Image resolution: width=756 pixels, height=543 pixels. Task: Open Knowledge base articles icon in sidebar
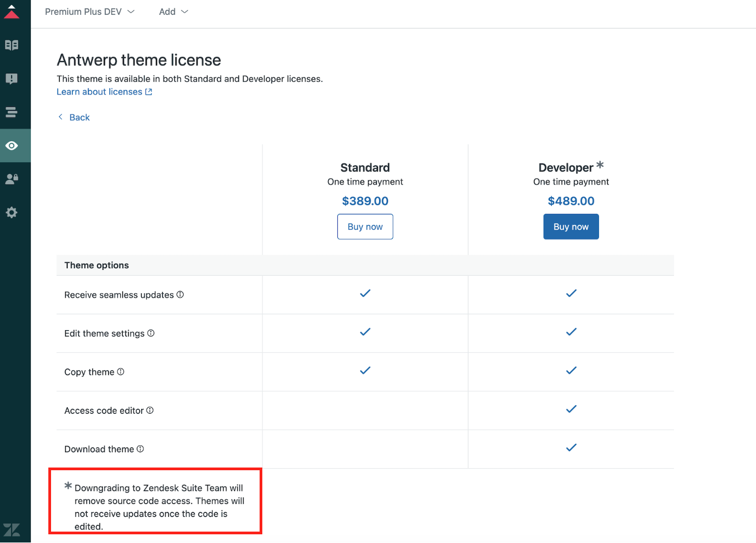11,45
